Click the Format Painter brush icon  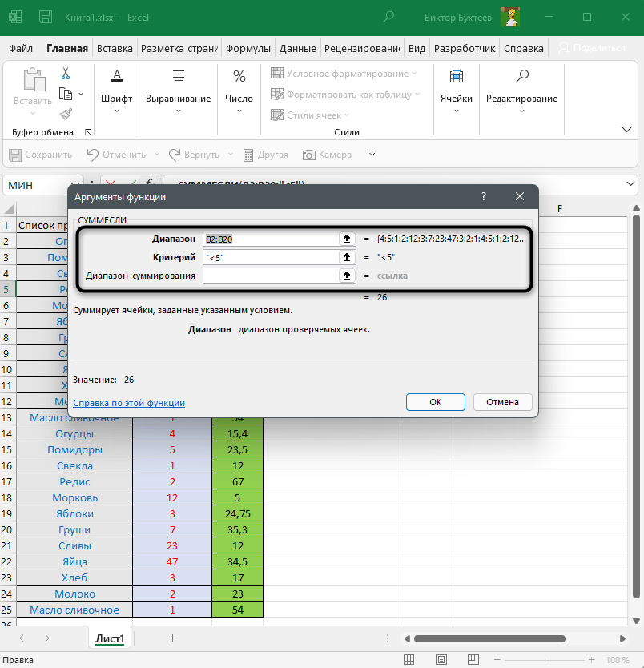click(66, 114)
